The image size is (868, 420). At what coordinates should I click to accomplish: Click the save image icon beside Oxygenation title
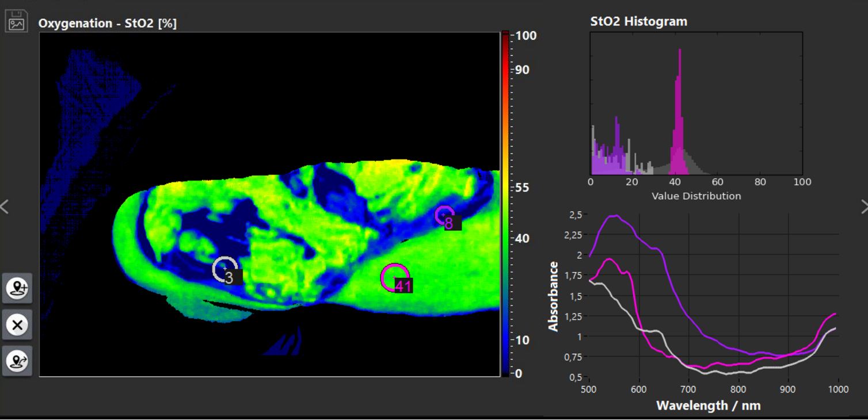click(x=17, y=21)
